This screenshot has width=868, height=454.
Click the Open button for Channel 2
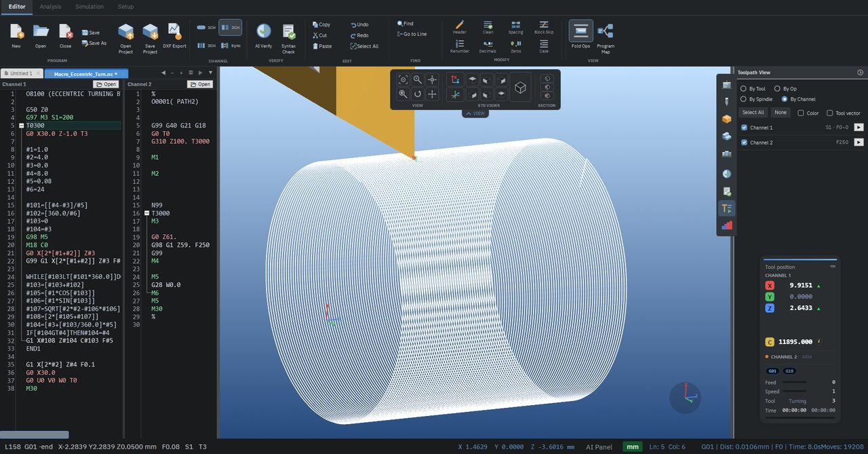click(x=199, y=84)
